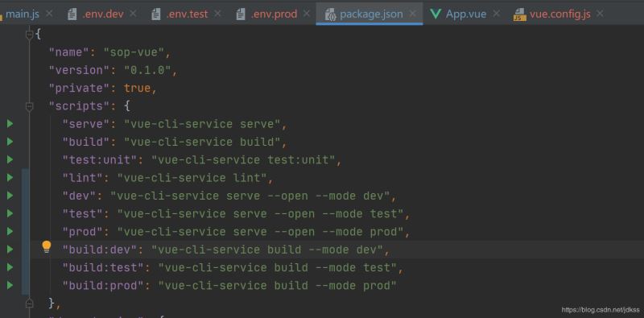The height and width of the screenshot is (318, 644).
Task: Click the "prod" script command string
Action: (260, 232)
